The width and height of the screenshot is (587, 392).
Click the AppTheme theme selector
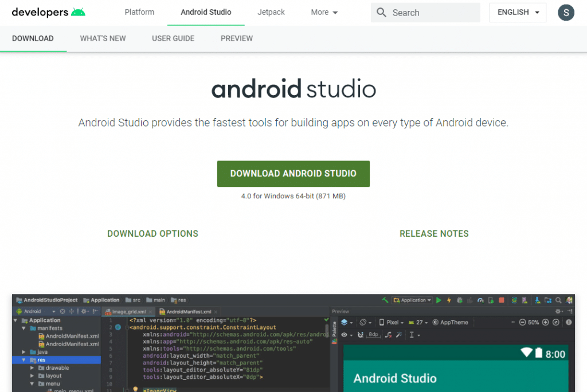(x=451, y=322)
